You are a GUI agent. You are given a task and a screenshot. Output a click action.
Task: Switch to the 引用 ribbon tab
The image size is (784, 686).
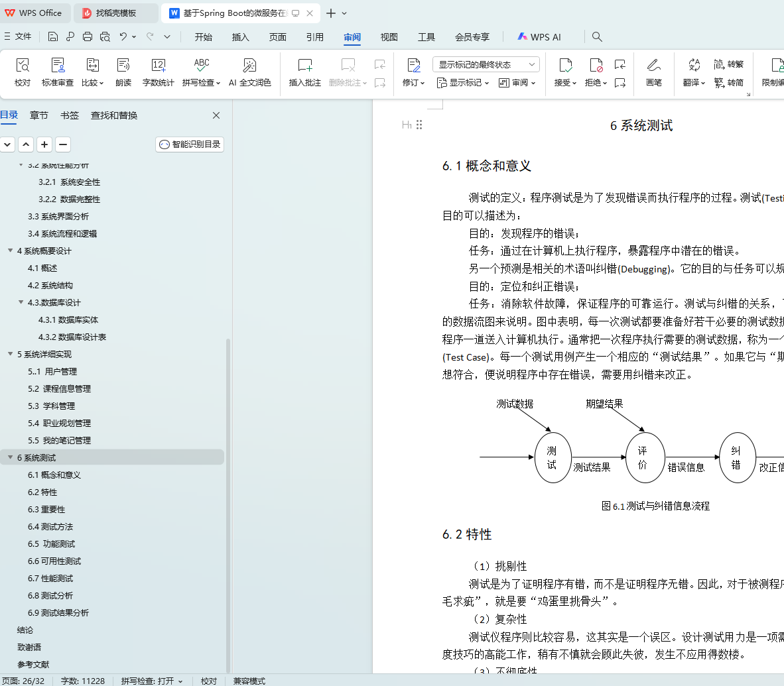(315, 37)
